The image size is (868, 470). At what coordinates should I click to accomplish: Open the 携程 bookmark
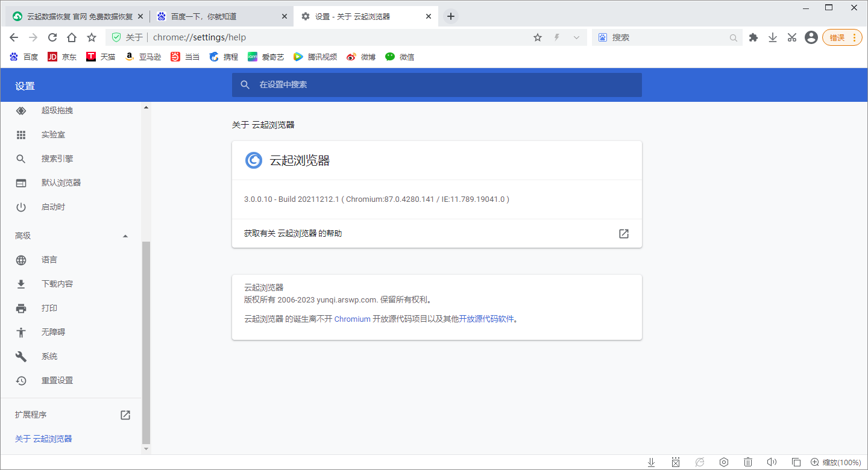pyautogui.click(x=224, y=57)
